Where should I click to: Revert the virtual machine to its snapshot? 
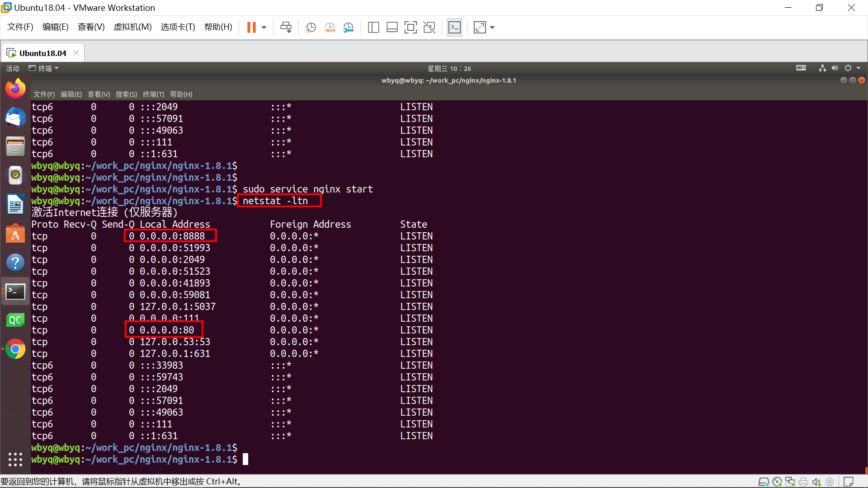coord(330,27)
